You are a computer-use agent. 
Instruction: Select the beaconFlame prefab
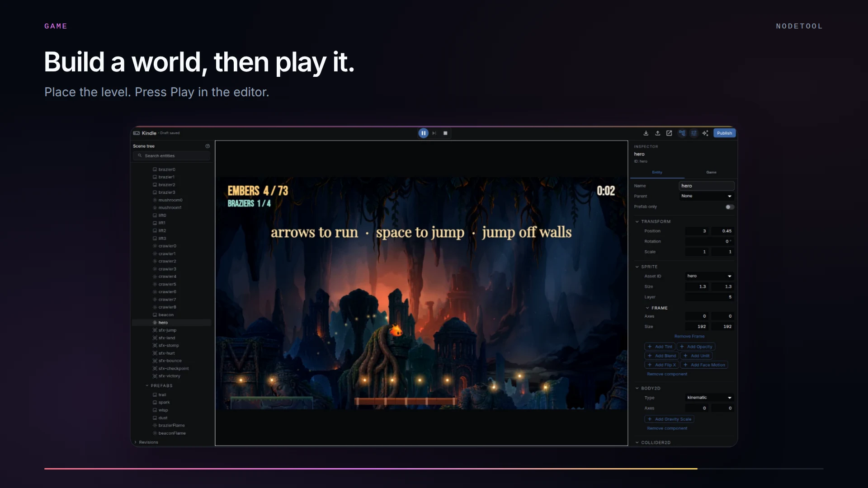point(172,433)
